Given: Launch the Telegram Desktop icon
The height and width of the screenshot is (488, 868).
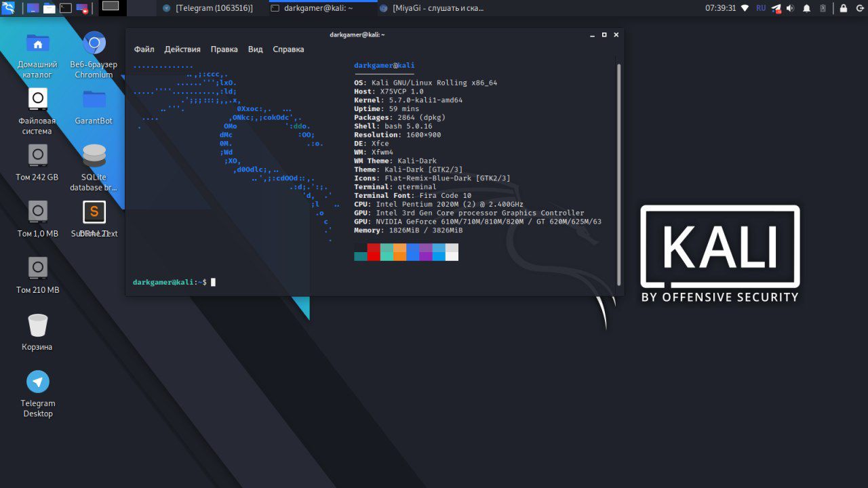Looking at the screenshot, I should point(37,393).
